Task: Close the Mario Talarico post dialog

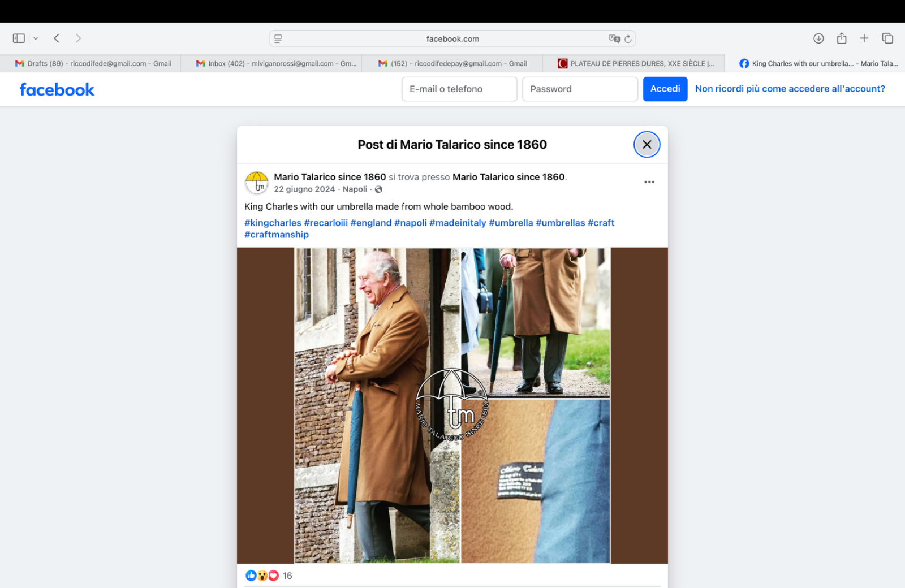Action: pos(647,145)
